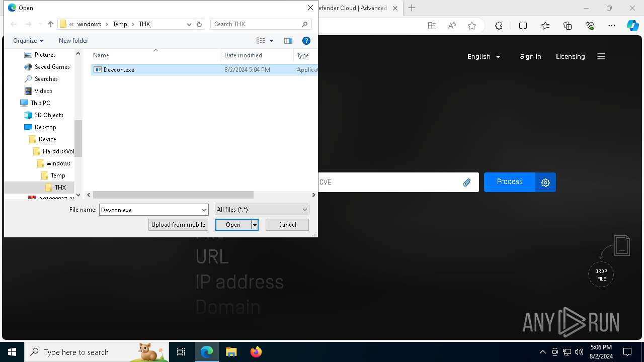644x362 pixels.
Task: Expand the Organize menu
Action: [x=28, y=41]
